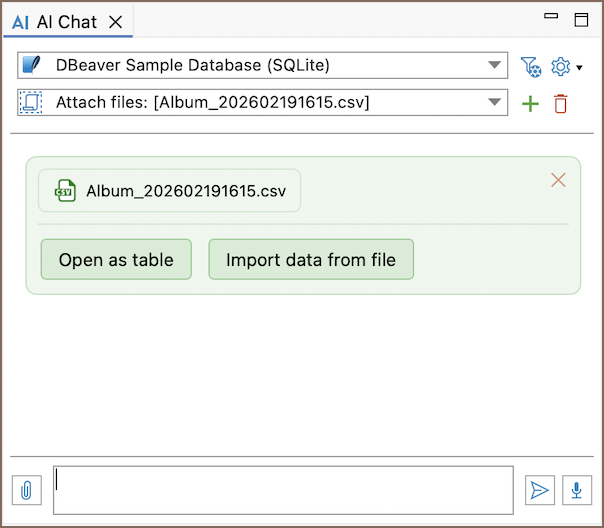Dismiss the attached file card

558,180
